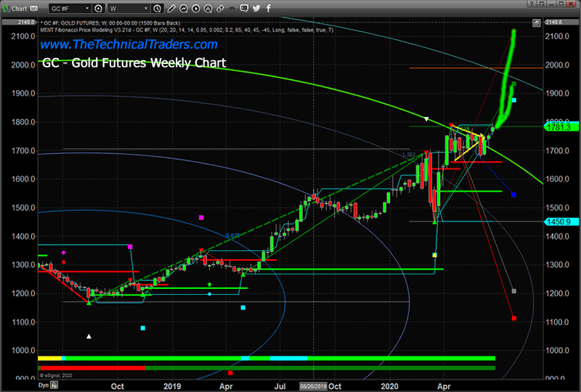
Task: Open the W interval dropdown
Action: (129, 9)
